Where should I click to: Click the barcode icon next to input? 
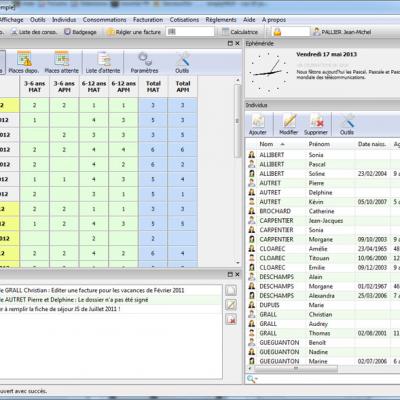tap(172, 32)
